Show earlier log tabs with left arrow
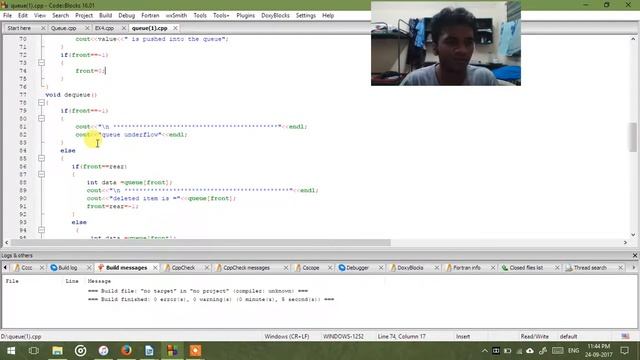This screenshot has height=360, width=640. click(x=5, y=268)
